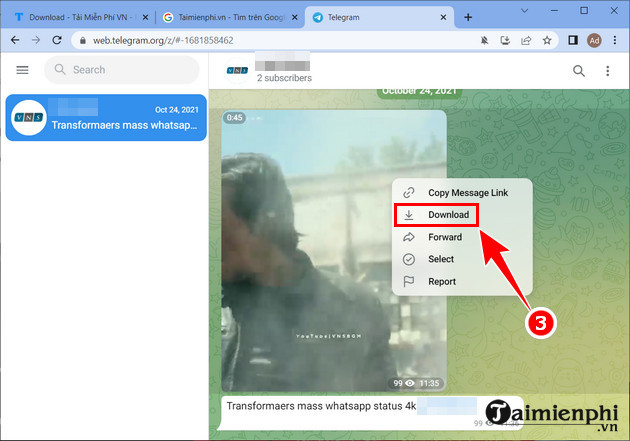Open the 2 subscribers channel info
Screen dimensions: 630x441
tap(284, 78)
